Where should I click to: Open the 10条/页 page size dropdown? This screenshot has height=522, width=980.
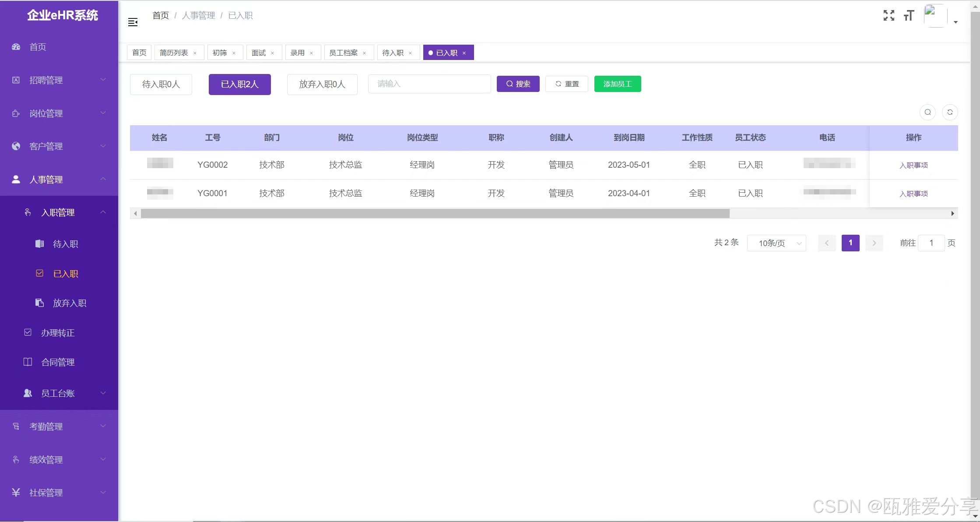[776, 243]
